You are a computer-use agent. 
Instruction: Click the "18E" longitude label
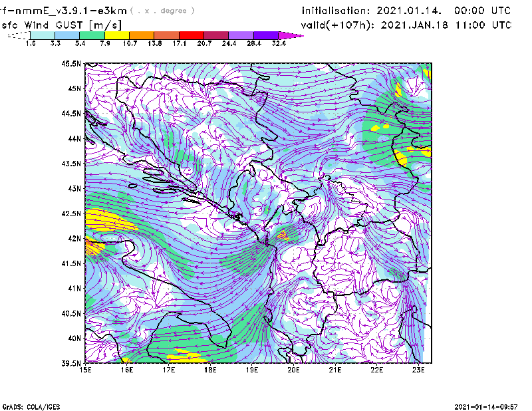click(210, 370)
